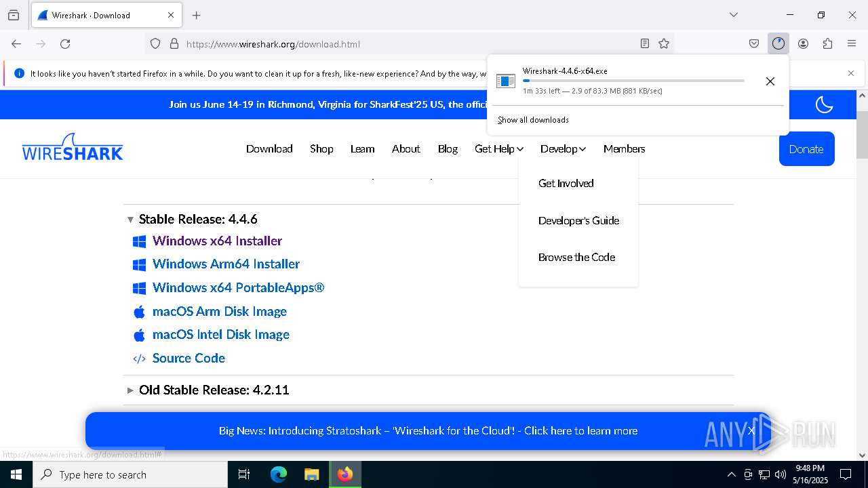Viewport: 868px width, 488px height.
Task: Click macOS Arm Disk Image link
Action: click(x=219, y=311)
